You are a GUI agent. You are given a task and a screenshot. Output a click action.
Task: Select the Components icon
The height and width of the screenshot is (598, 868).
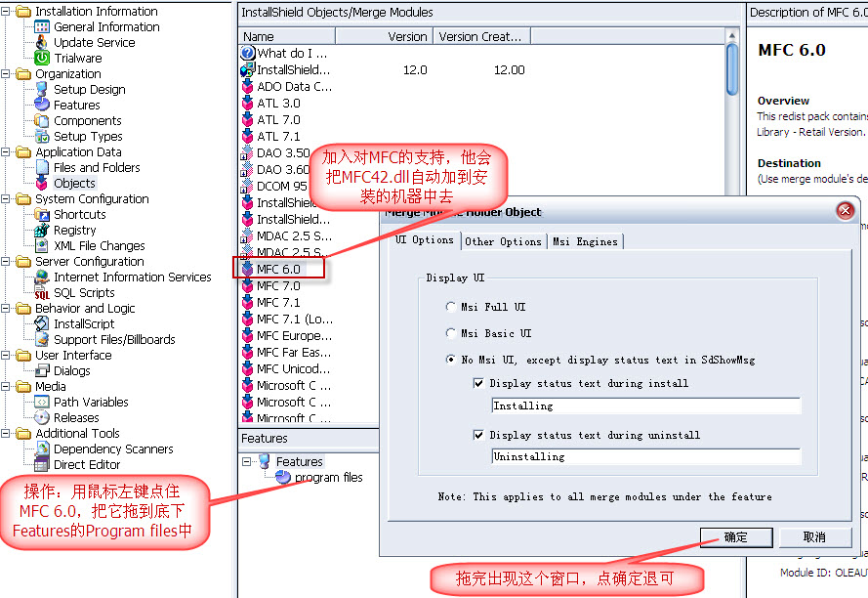tap(42, 120)
